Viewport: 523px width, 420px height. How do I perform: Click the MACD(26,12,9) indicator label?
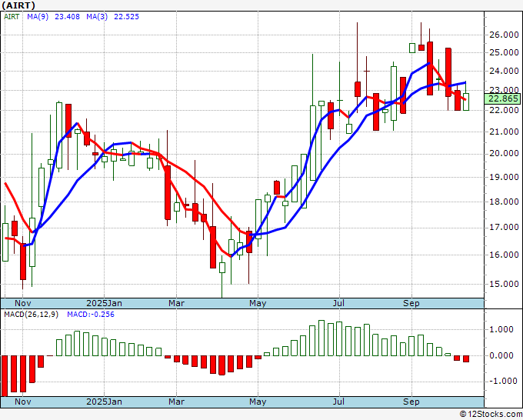(31, 315)
